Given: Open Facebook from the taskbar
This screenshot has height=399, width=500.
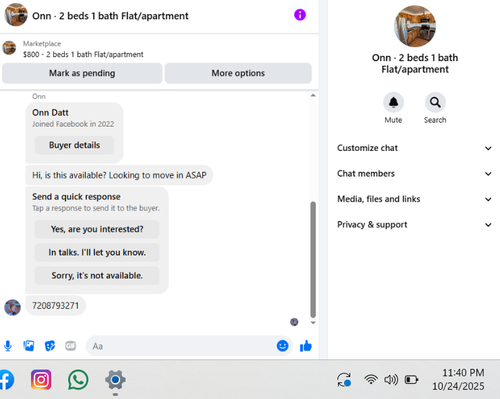Looking at the screenshot, I should click(x=6, y=380).
